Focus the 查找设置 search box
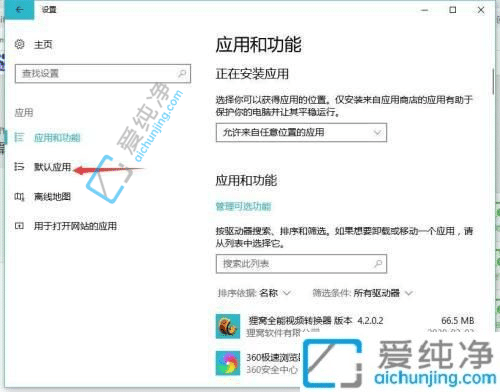The height and width of the screenshot is (392, 500). [103, 73]
